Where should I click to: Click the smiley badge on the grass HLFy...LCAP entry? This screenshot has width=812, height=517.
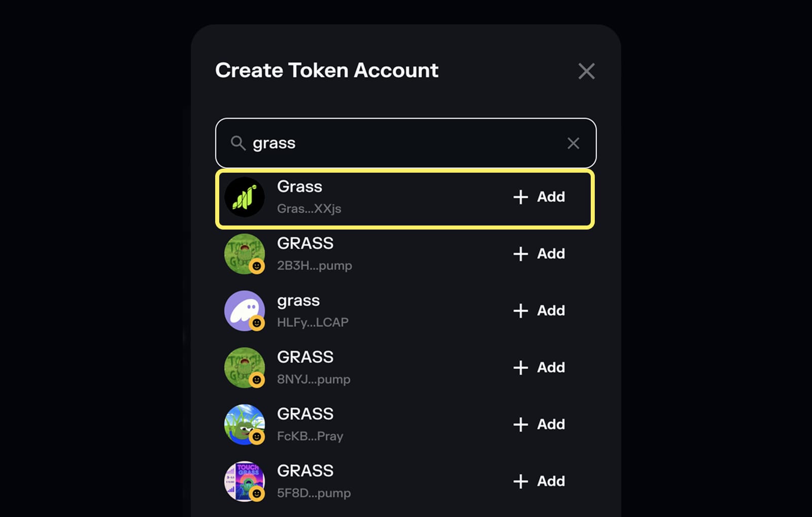click(258, 323)
